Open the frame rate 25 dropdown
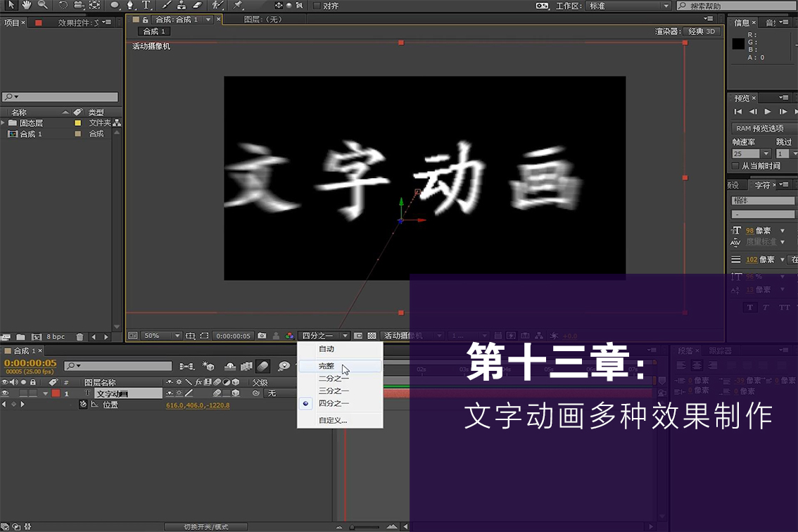Screen dimensions: 798x532 [x=766, y=153]
